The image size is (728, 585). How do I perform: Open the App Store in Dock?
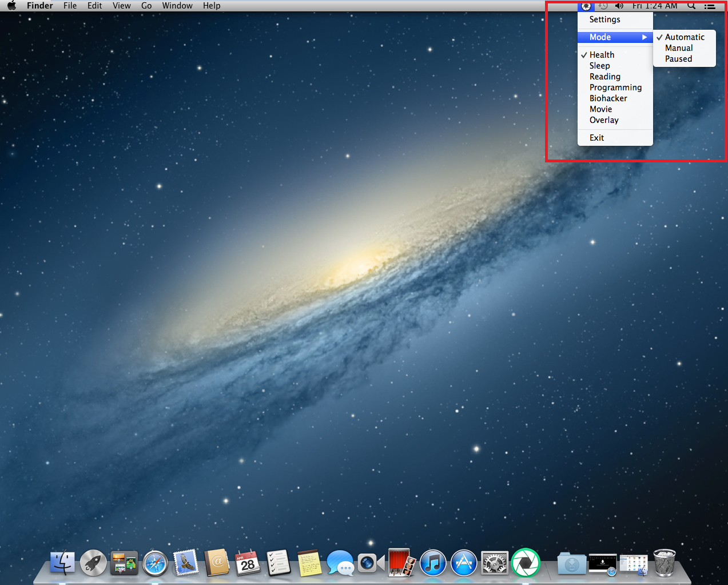[464, 563]
